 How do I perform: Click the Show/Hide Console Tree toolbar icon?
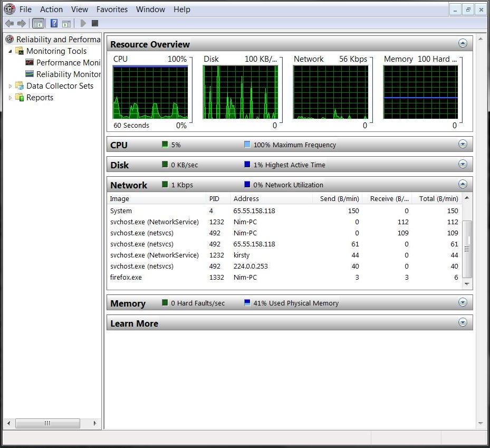pyautogui.click(x=38, y=23)
